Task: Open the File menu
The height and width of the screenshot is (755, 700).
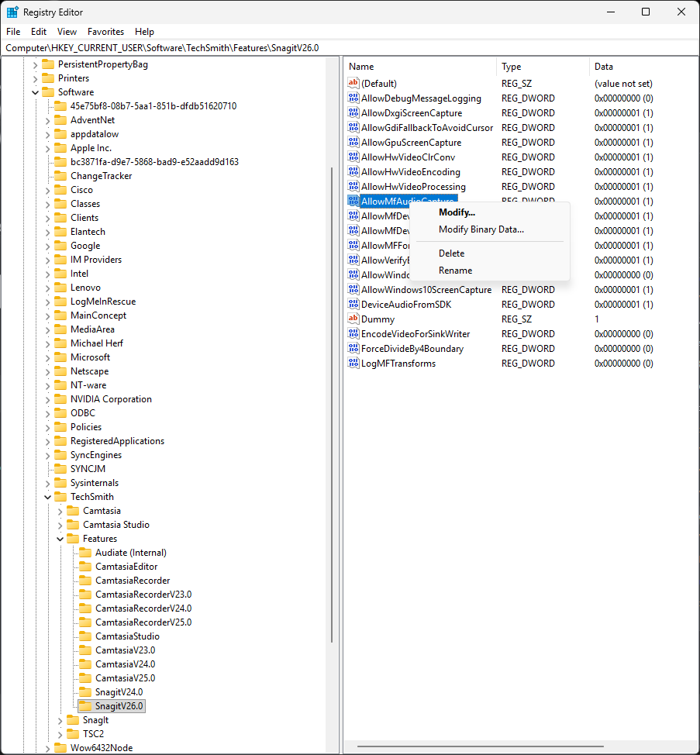Action: [13, 31]
